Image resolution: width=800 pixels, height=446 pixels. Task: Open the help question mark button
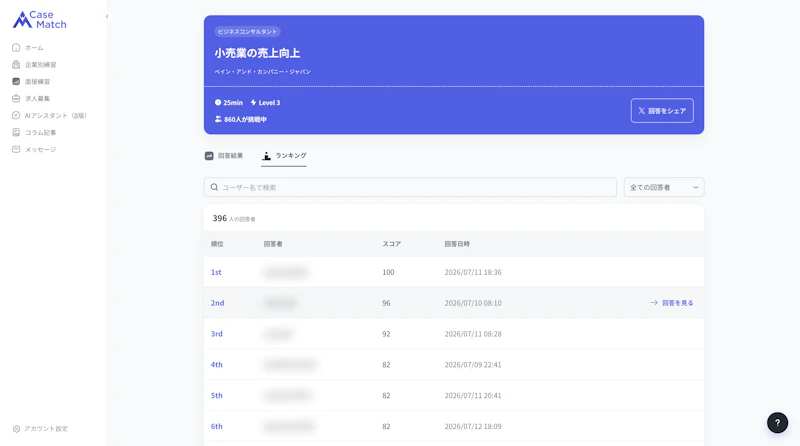pyautogui.click(x=777, y=423)
